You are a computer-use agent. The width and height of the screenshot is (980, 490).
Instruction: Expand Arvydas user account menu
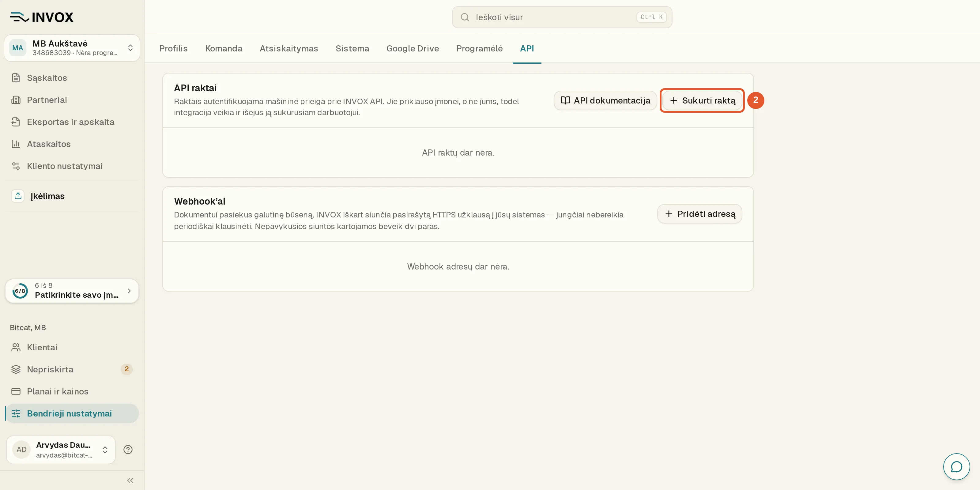(61, 450)
